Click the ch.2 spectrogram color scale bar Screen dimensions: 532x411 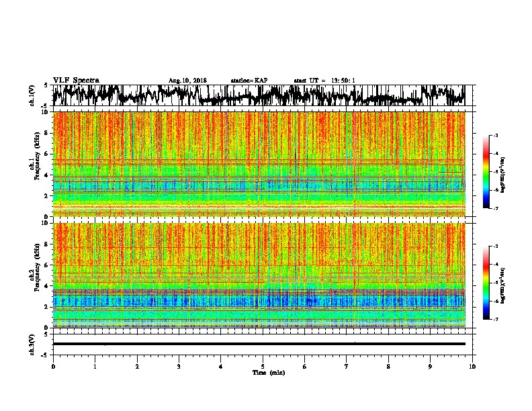pos(486,283)
